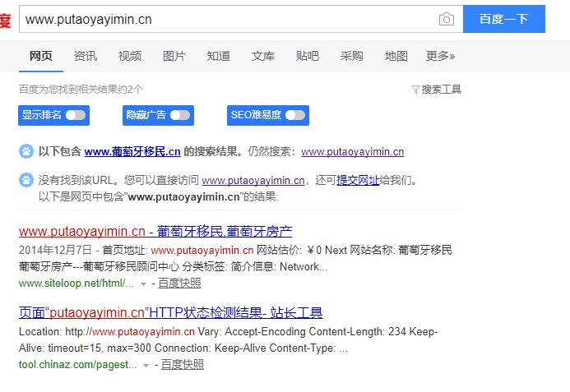Image resolution: width=570 pixels, height=392 pixels.
Task: Open the 知道 tab
Action: coord(219,57)
